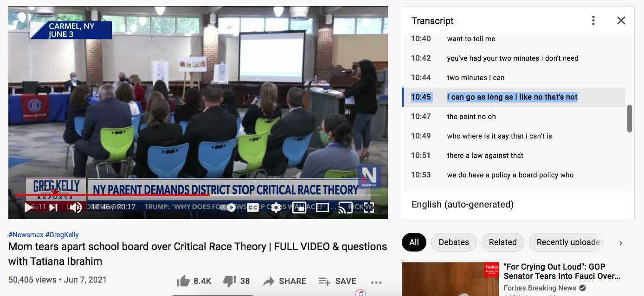Click the SAVE to playlist button

coord(337,281)
